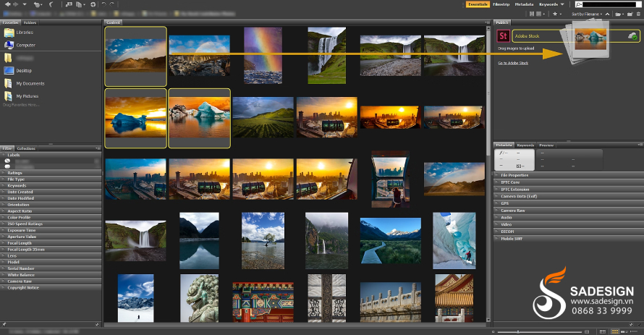Screen dimensions: 644x335
Task: Switch to the Metadata panel tab
Action: pos(504,145)
